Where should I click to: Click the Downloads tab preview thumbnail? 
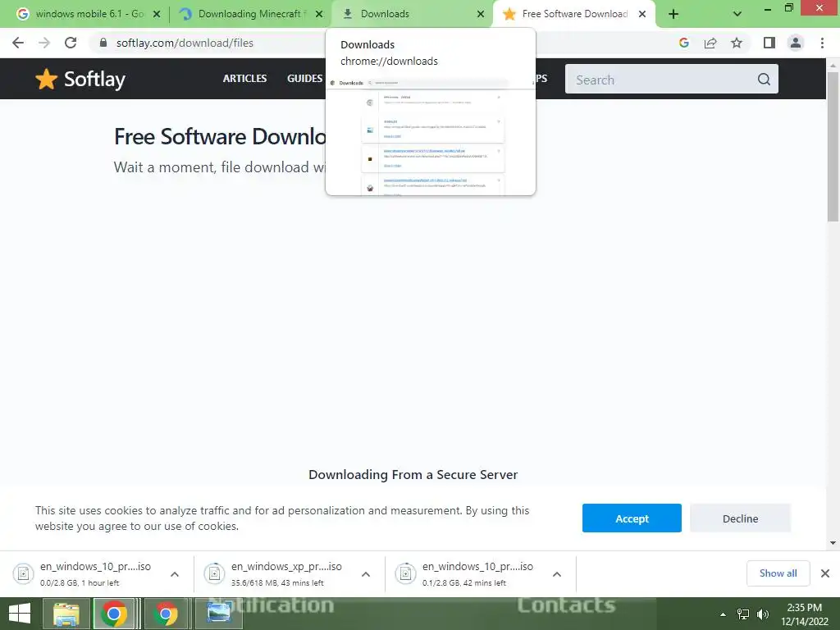point(430,136)
